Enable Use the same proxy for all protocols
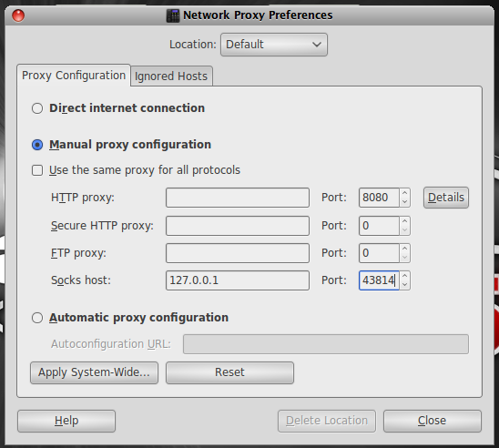Viewport: 499px width, 448px height. click(37, 170)
